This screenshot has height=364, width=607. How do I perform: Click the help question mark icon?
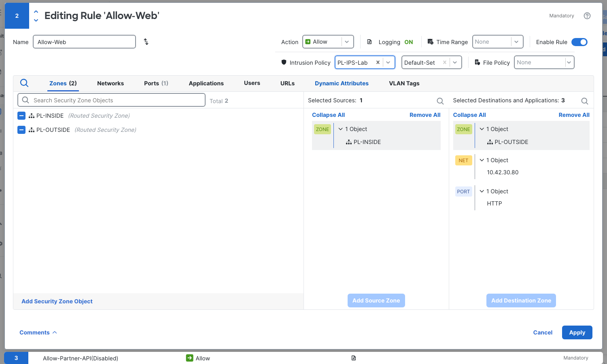click(x=587, y=16)
